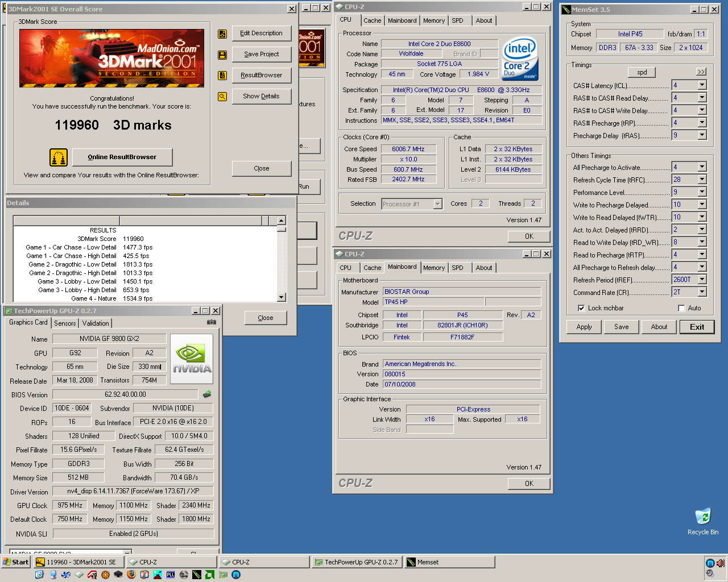Switch to Validation tab in GPU-Z
The height and width of the screenshot is (582, 728).
(96, 323)
